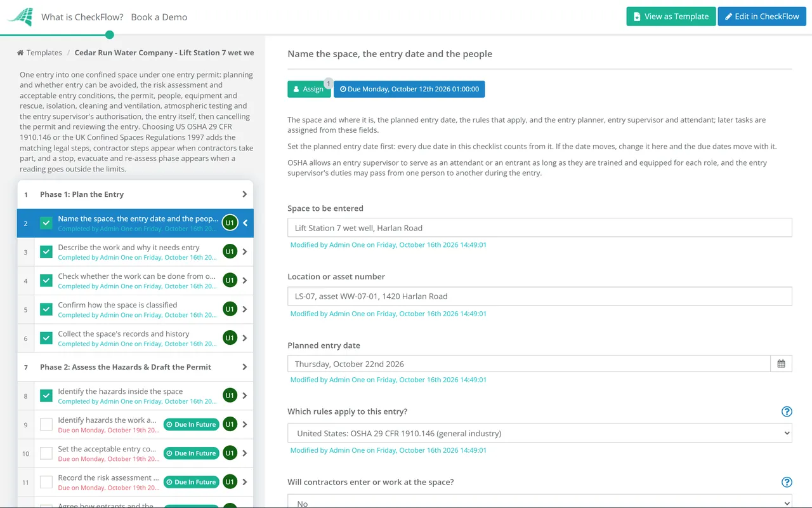Open the Record the risk assessment row chevron
Viewport: 812px width, 508px height.
pos(245,482)
